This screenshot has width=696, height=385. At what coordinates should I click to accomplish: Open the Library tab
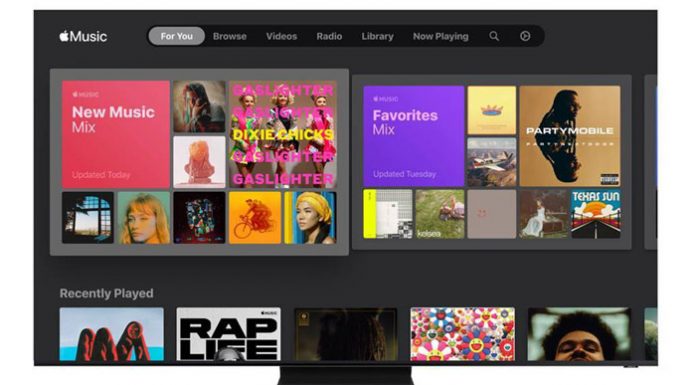377,36
